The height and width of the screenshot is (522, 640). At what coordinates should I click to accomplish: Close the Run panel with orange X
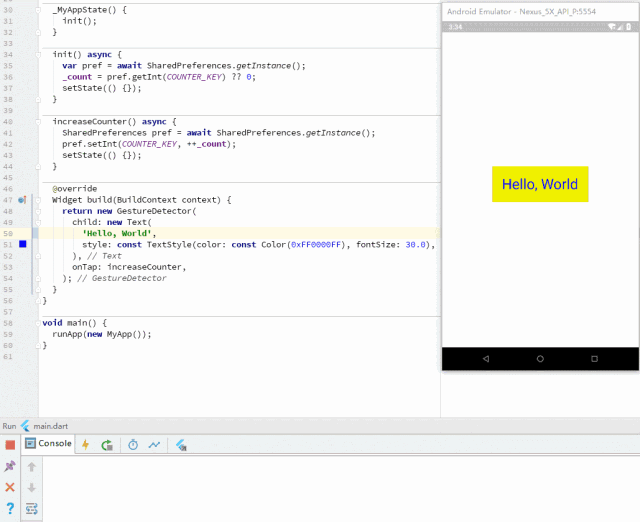[x=10, y=487]
